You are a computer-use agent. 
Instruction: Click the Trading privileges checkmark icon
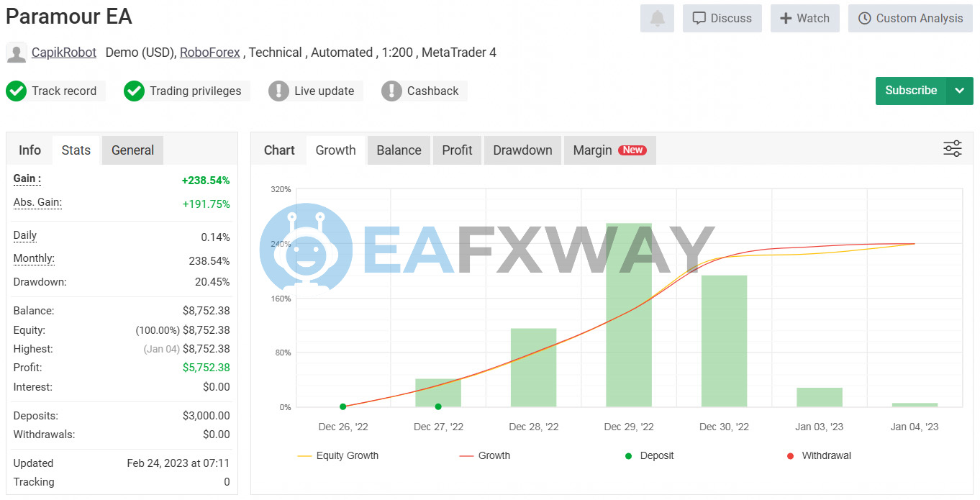coord(134,91)
